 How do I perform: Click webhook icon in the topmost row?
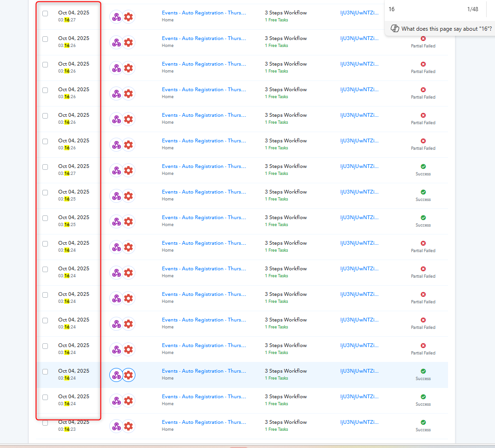point(116,17)
